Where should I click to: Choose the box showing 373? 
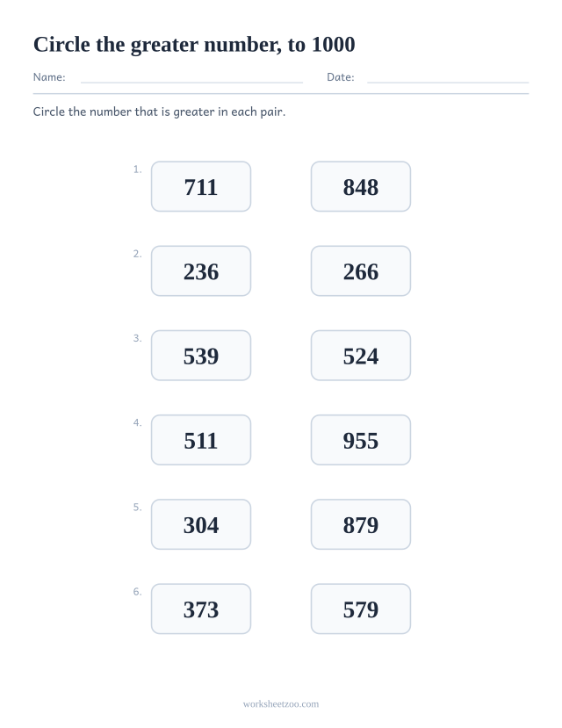[201, 609]
